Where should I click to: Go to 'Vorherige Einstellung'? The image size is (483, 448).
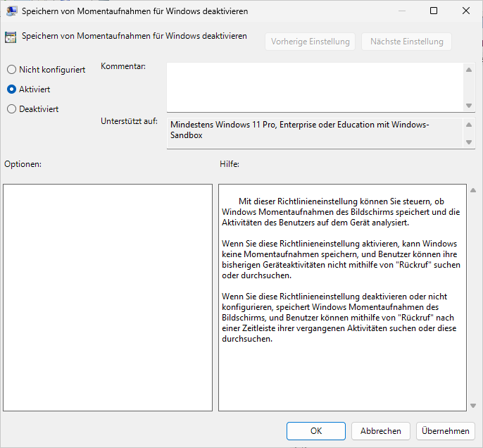[x=310, y=42]
